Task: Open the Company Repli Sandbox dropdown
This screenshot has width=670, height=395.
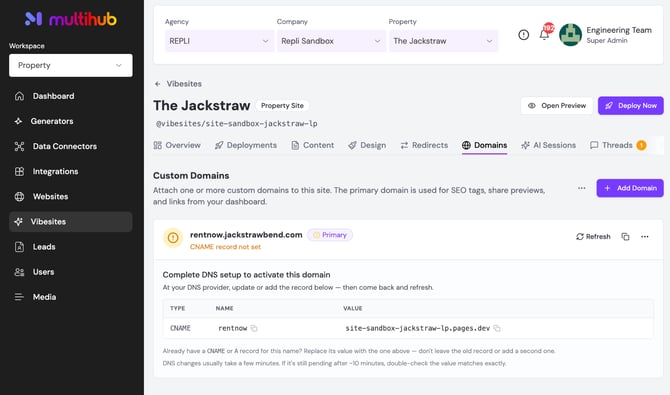Action: pos(331,41)
